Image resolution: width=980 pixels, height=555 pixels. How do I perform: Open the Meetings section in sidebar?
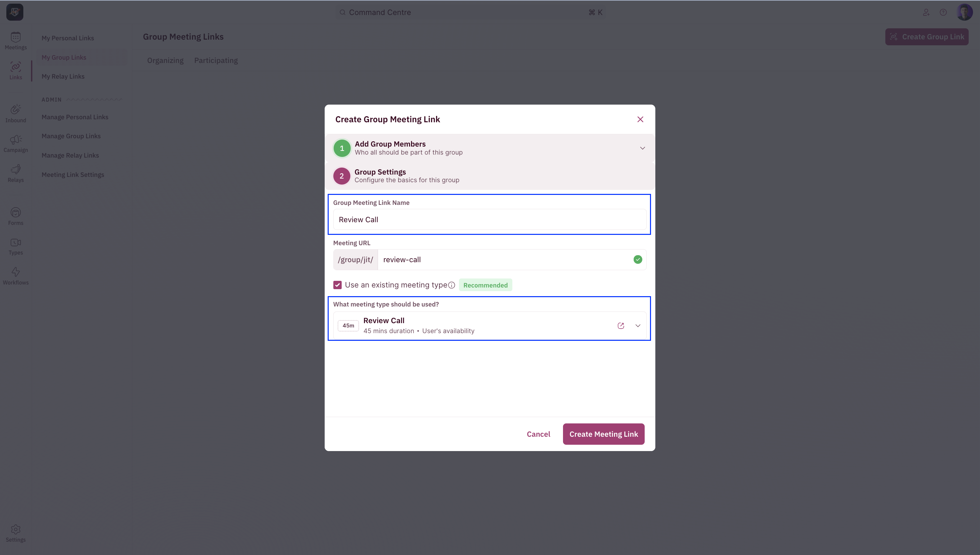(x=16, y=41)
